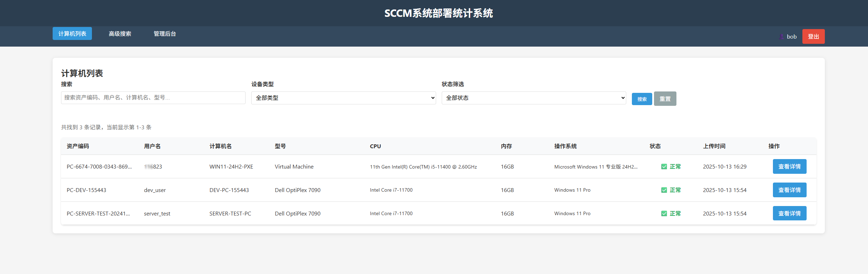This screenshot has width=868, height=274.
Task: Click the WIN11-24H2-PXE computer name
Action: coord(231,167)
